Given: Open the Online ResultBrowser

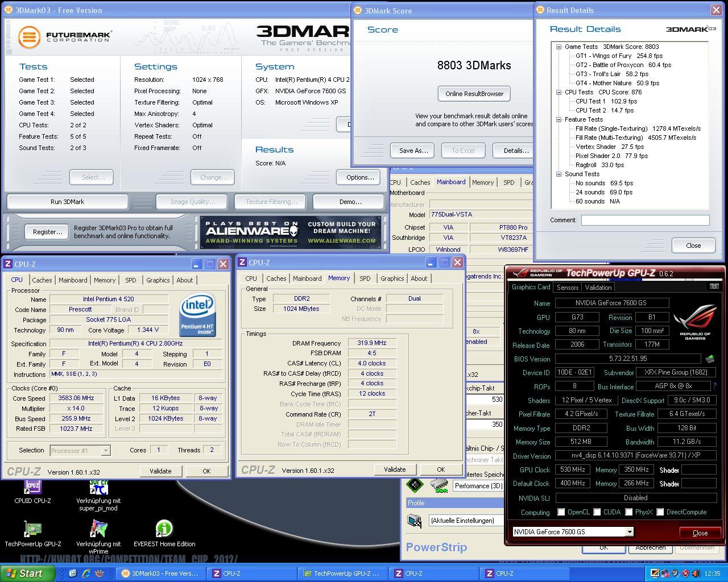Looking at the screenshot, I should click(474, 94).
